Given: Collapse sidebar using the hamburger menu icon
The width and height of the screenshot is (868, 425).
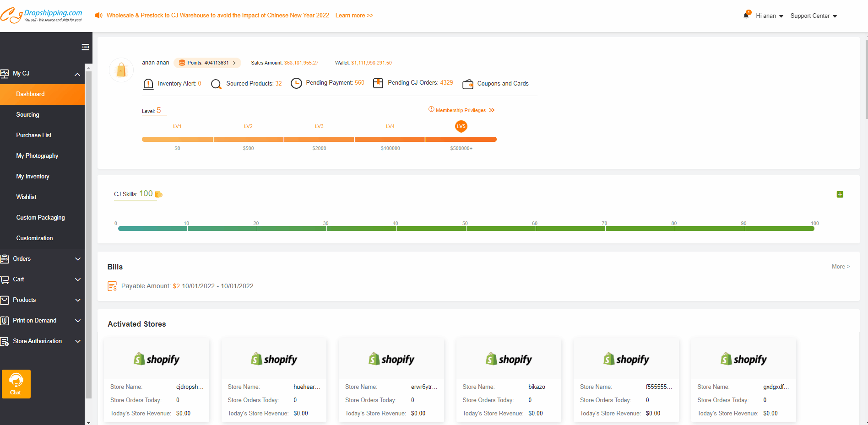Looking at the screenshot, I should 85,47.
